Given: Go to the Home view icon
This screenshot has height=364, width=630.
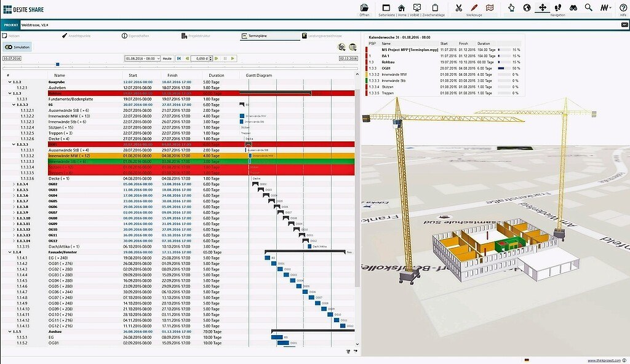Looking at the screenshot, I should tap(401, 7).
